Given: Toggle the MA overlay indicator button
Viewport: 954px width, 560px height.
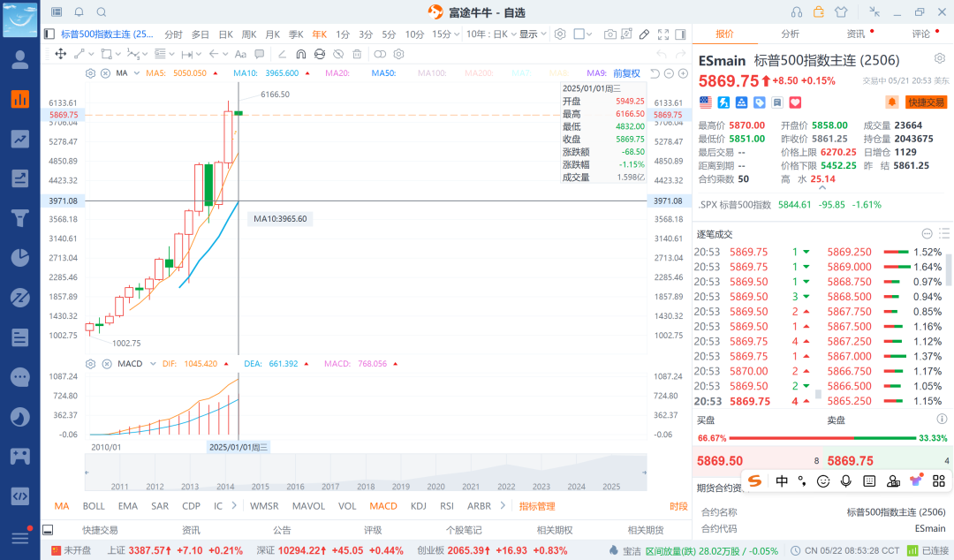Looking at the screenshot, I should coord(62,506).
